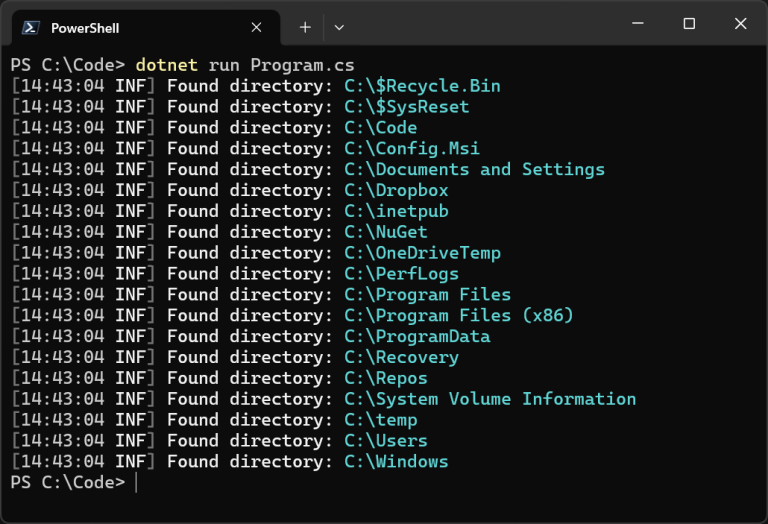Click the PowerShell icon in the tab

pyautogui.click(x=30, y=28)
